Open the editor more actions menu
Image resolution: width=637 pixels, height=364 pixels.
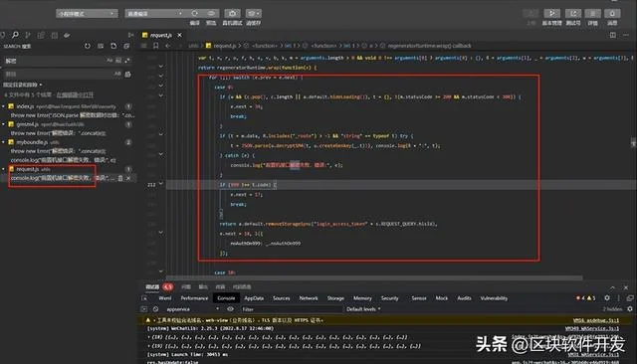(x=626, y=35)
